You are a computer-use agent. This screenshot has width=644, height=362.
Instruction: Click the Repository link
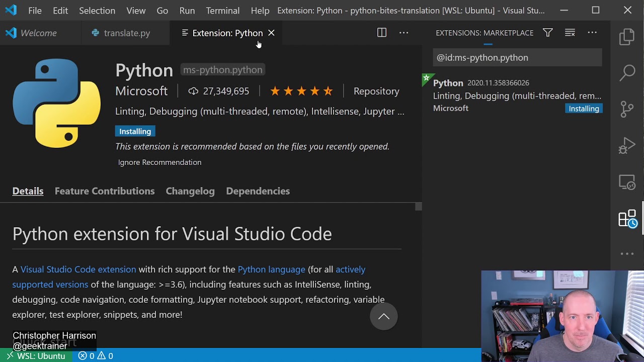pyautogui.click(x=376, y=91)
